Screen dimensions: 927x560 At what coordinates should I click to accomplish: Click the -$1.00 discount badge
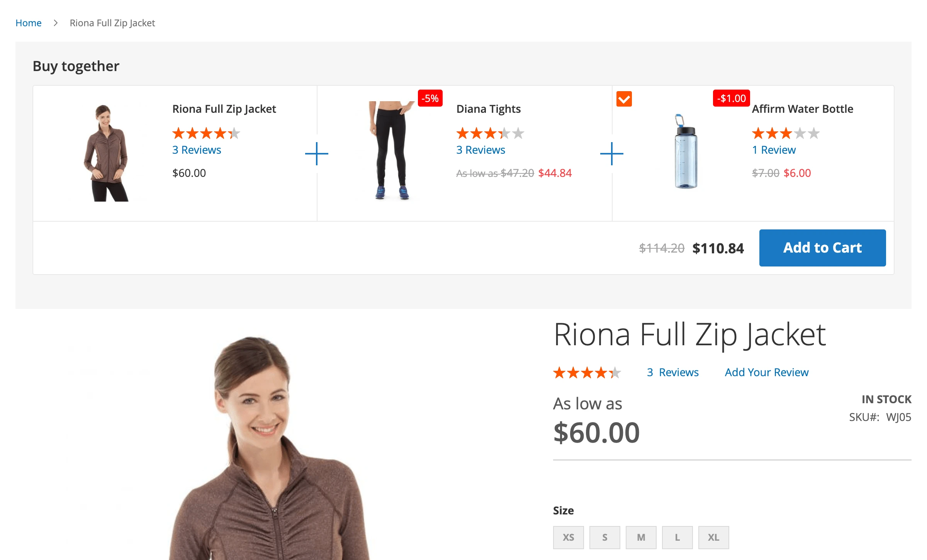pos(731,98)
